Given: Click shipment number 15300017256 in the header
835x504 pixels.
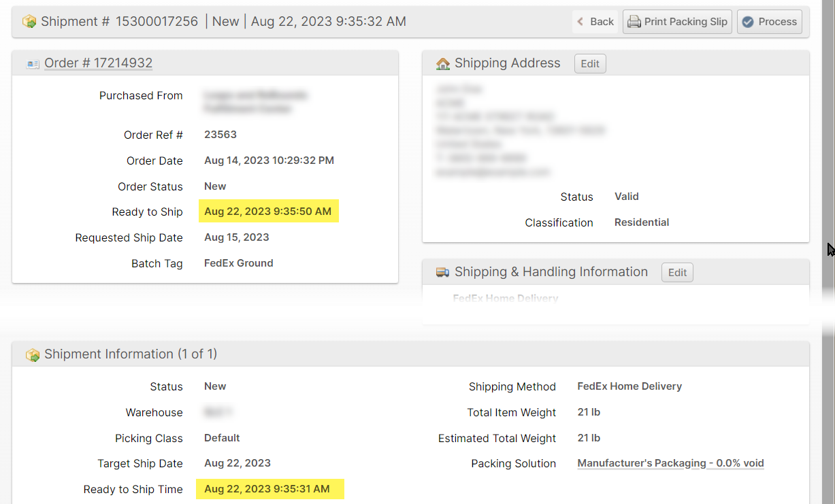Looking at the screenshot, I should point(157,22).
